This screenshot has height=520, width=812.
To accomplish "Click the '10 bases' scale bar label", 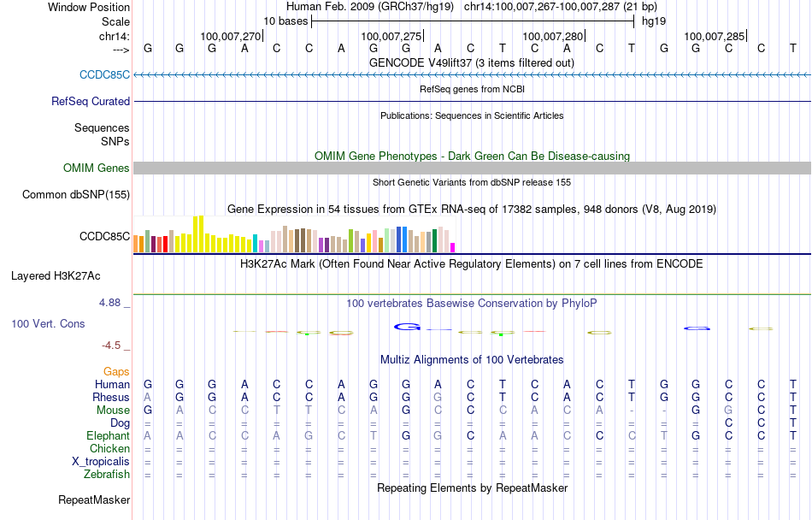I will coord(285,21).
